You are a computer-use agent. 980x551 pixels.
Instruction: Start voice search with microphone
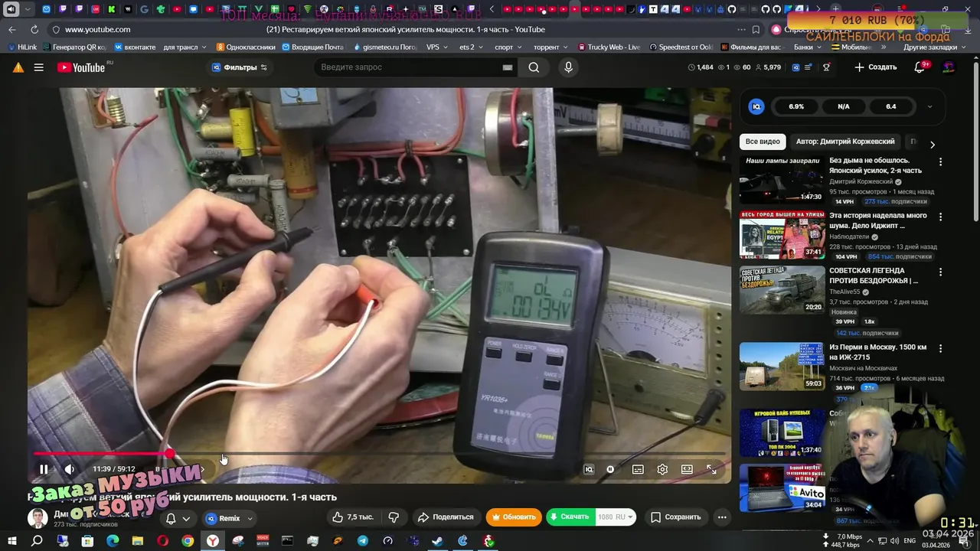[x=568, y=67]
